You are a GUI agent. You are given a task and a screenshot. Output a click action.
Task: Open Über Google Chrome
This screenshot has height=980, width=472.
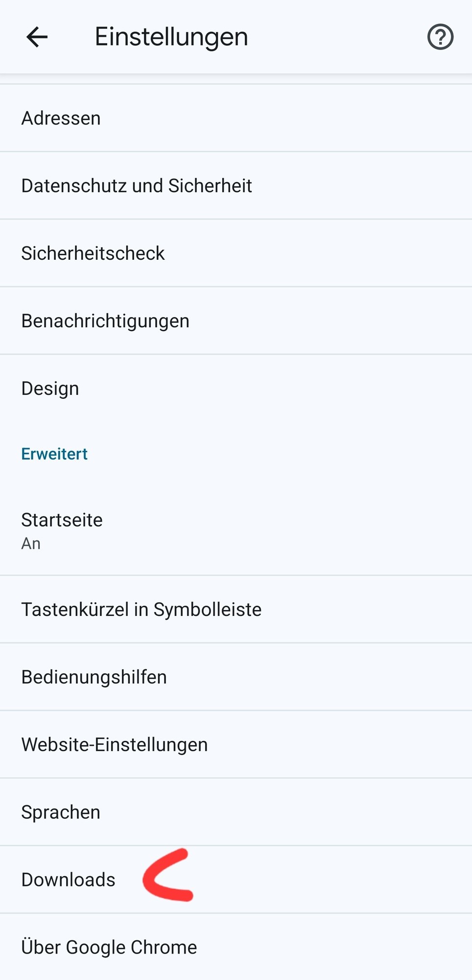[236, 947]
